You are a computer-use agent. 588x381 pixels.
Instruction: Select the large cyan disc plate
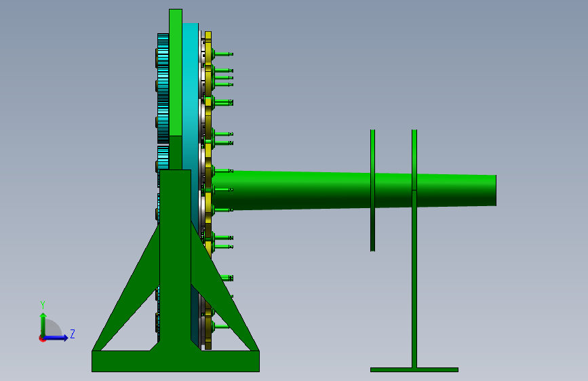click(191, 113)
